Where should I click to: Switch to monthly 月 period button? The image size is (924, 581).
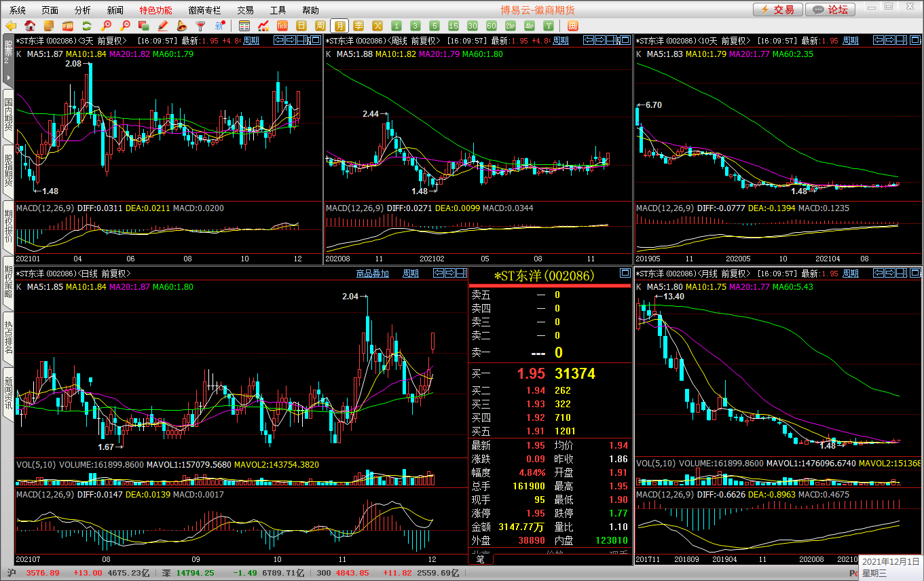[x=339, y=26]
